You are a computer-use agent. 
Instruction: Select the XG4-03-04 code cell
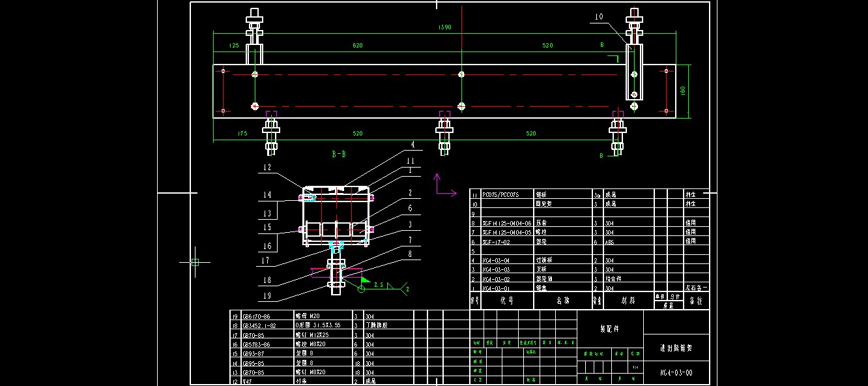click(496, 261)
